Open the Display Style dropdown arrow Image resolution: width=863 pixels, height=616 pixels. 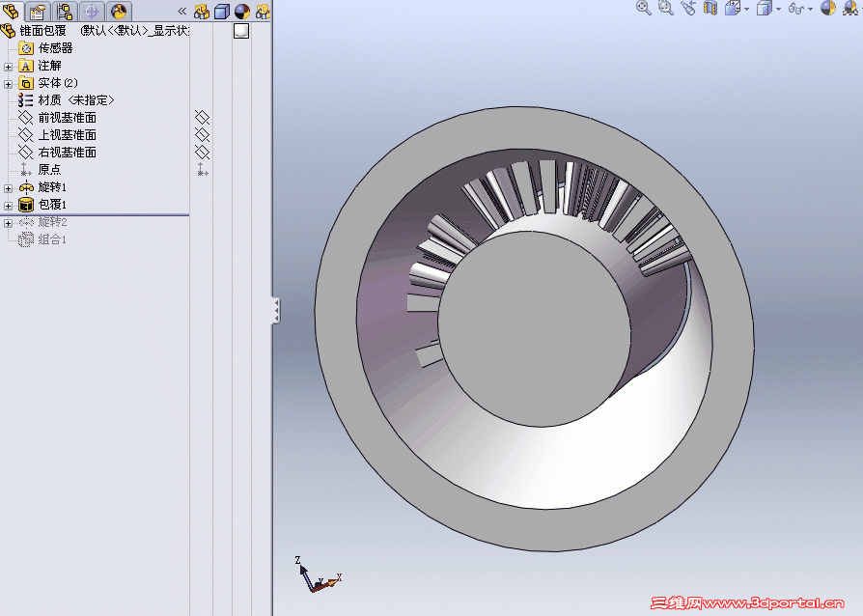pyautogui.click(x=778, y=9)
